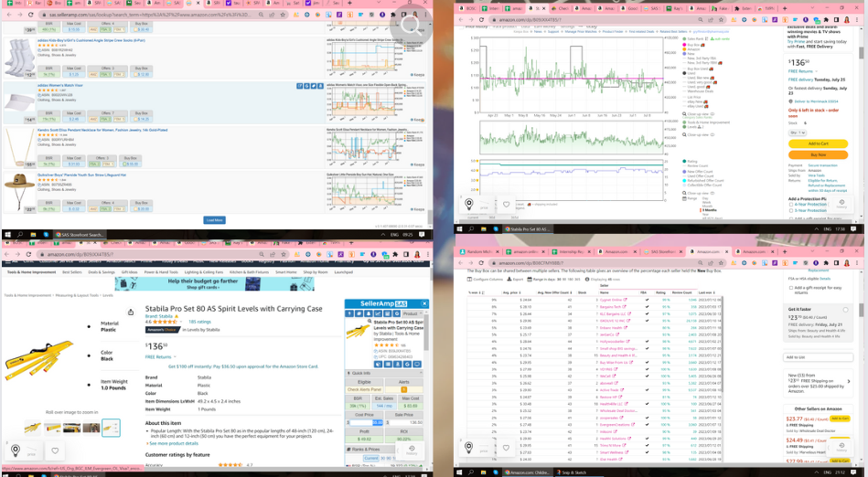Click the pin icon in Keepa chart window

[x=469, y=204]
